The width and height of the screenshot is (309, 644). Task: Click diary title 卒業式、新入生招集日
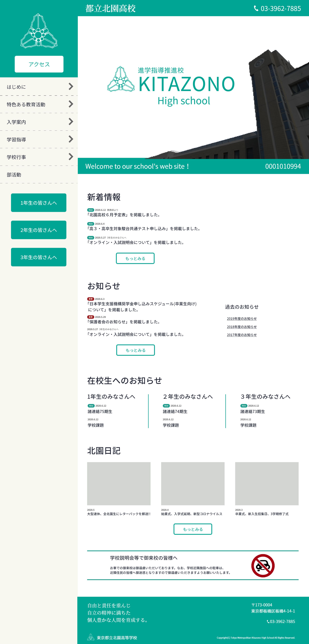pos(262,514)
